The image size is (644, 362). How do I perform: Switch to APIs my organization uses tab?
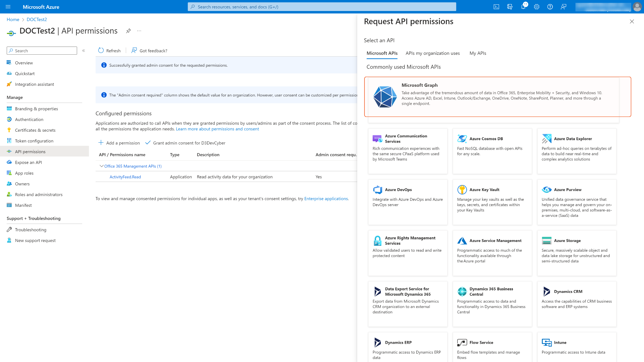pos(432,53)
